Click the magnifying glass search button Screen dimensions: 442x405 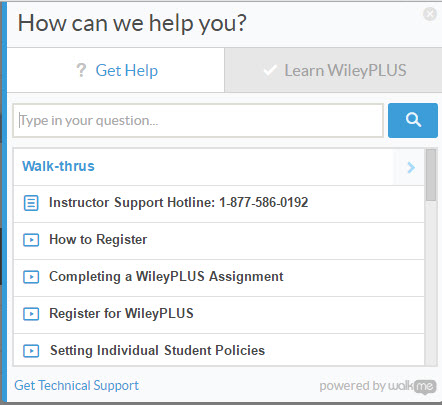pos(413,120)
